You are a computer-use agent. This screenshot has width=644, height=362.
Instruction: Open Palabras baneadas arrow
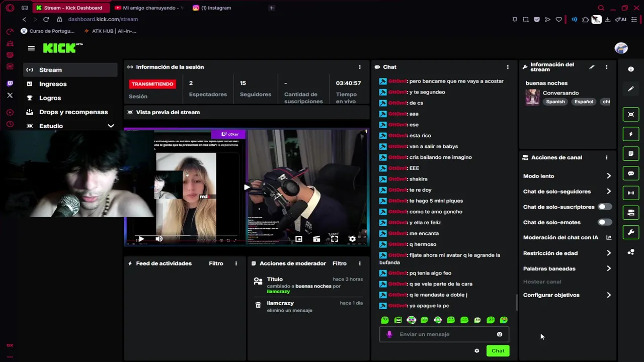click(x=609, y=268)
